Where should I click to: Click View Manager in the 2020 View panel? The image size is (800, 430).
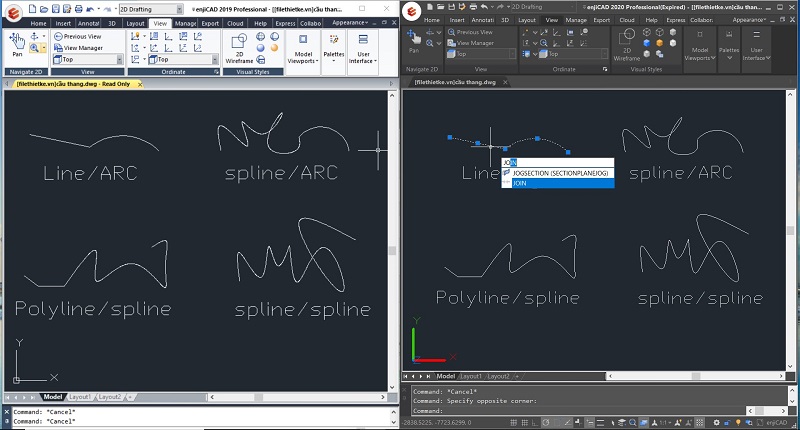tap(470, 43)
